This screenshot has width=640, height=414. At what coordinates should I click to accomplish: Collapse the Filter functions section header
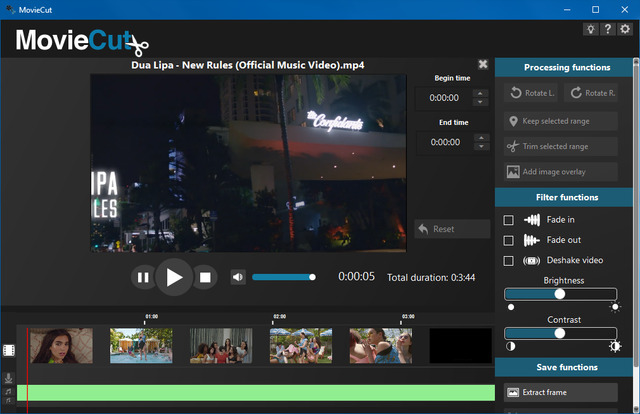[x=566, y=197]
